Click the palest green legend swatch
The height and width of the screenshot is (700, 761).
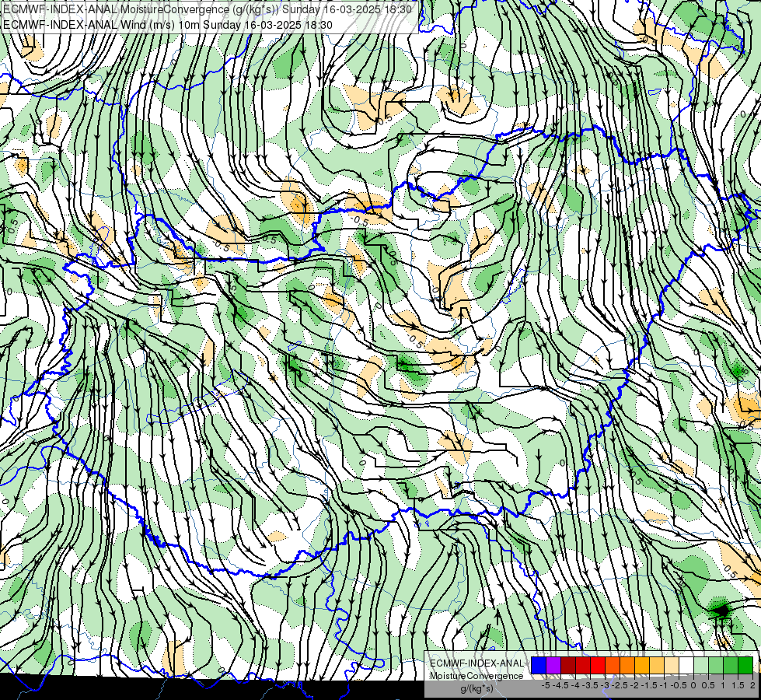pos(701,665)
